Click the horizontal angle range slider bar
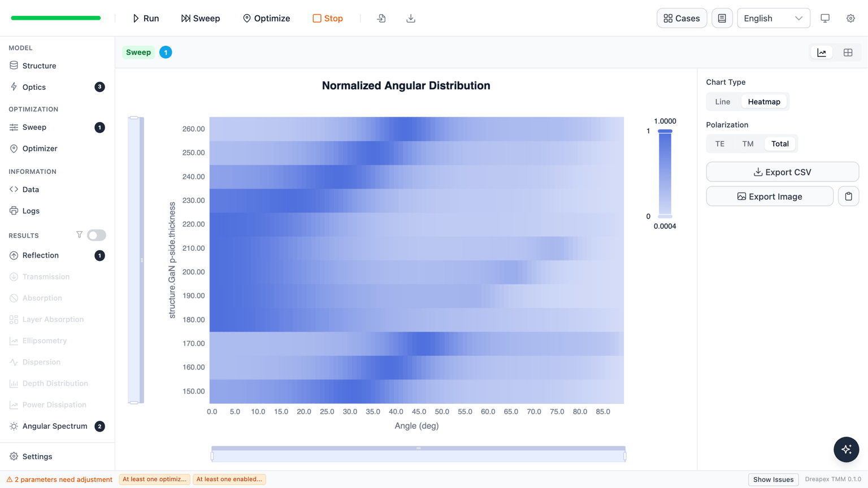 point(418,454)
